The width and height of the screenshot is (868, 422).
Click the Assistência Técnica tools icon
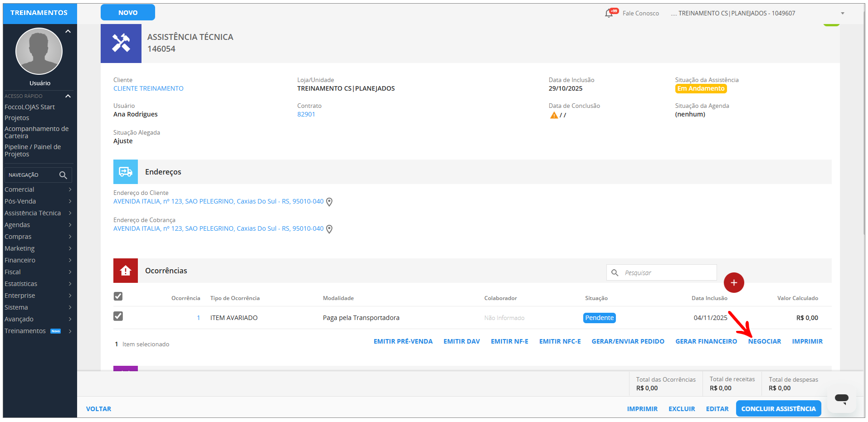121,44
